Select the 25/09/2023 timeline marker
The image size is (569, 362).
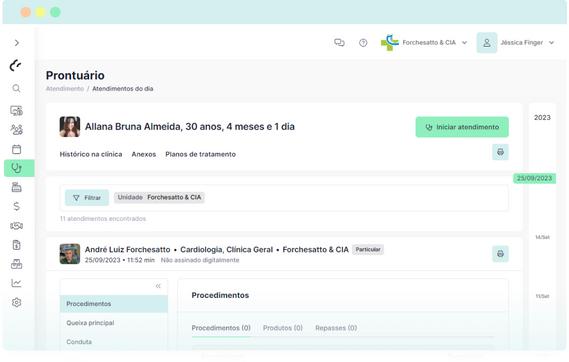pyautogui.click(x=535, y=178)
